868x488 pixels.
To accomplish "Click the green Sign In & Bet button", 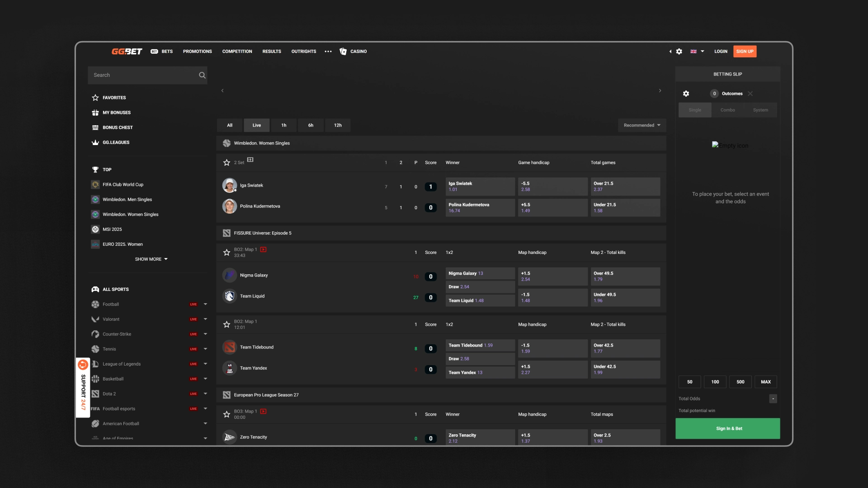I will click(x=728, y=428).
